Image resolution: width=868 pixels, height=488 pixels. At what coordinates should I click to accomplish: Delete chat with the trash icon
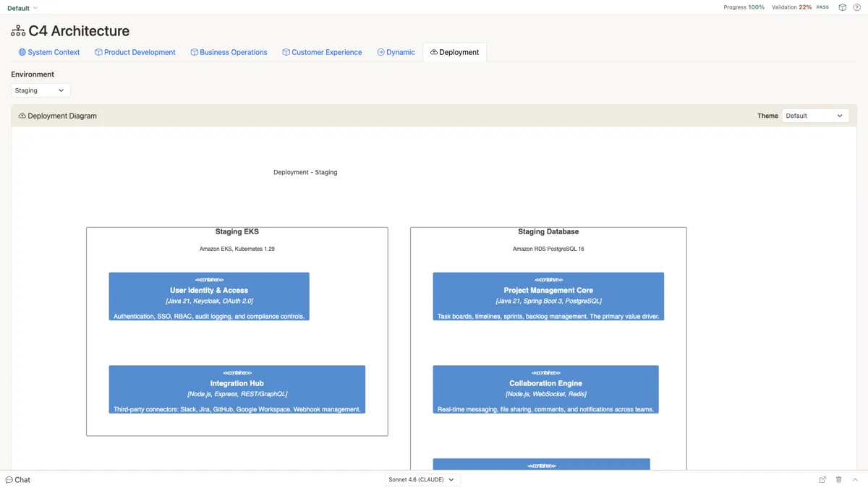click(839, 480)
